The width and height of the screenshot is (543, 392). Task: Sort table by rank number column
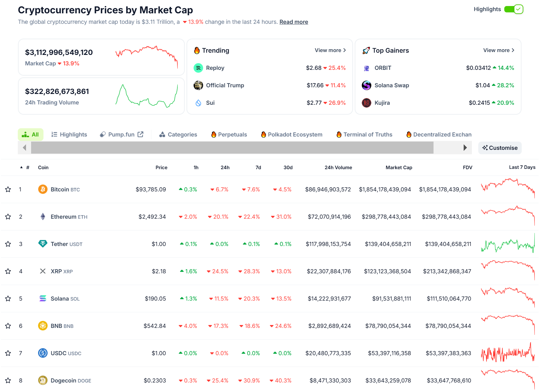click(28, 167)
